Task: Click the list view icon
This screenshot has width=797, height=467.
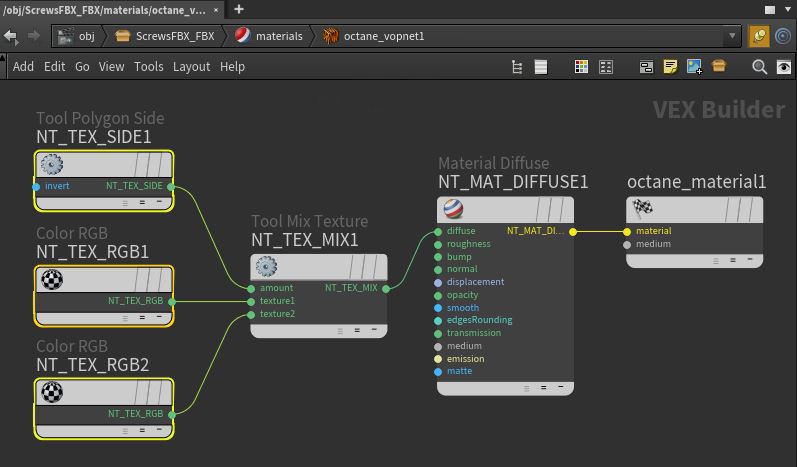Action: point(541,67)
